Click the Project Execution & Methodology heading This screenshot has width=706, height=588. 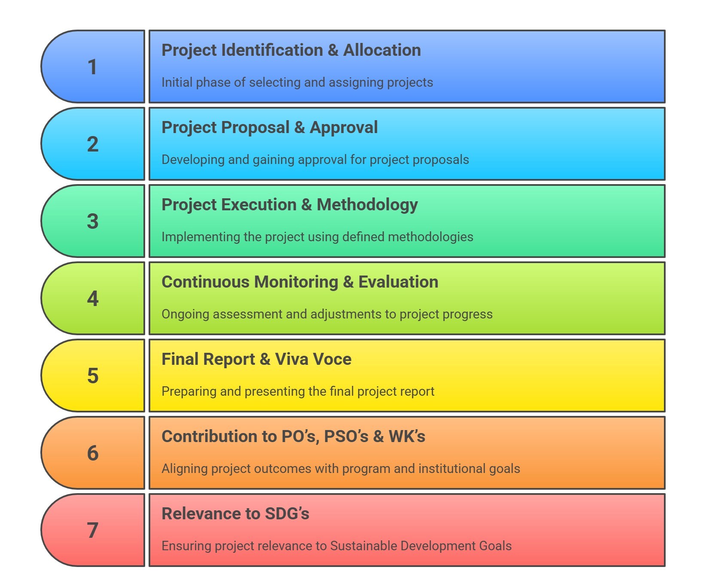click(289, 205)
